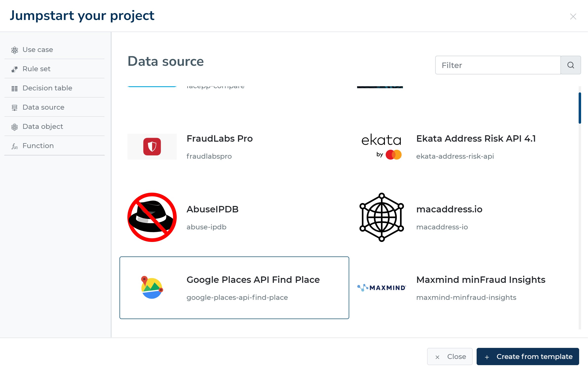The height and width of the screenshot is (374, 588).
Task: Go to the Data object section
Action: [x=54, y=126]
